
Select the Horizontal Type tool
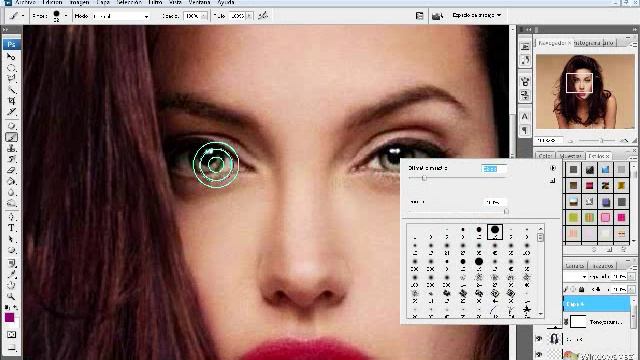pos(11,228)
